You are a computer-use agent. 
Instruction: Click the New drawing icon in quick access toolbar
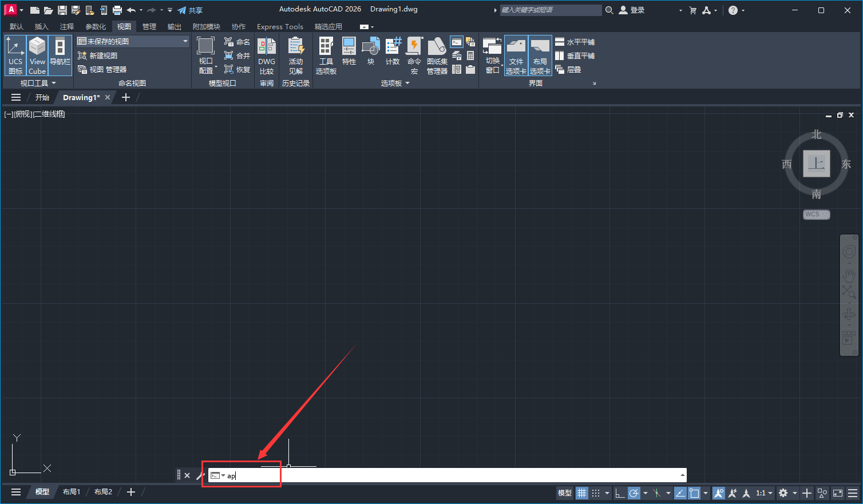point(34,10)
